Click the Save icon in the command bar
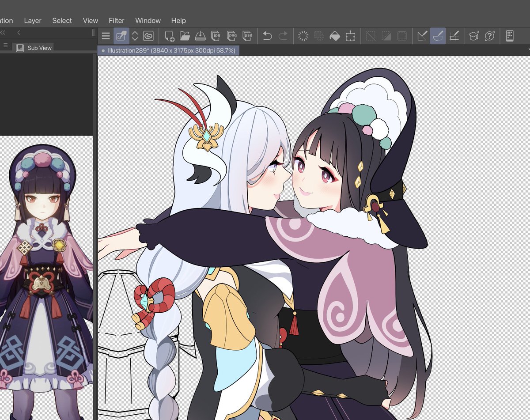This screenshot has width=530, height=420. pos(200,36)
